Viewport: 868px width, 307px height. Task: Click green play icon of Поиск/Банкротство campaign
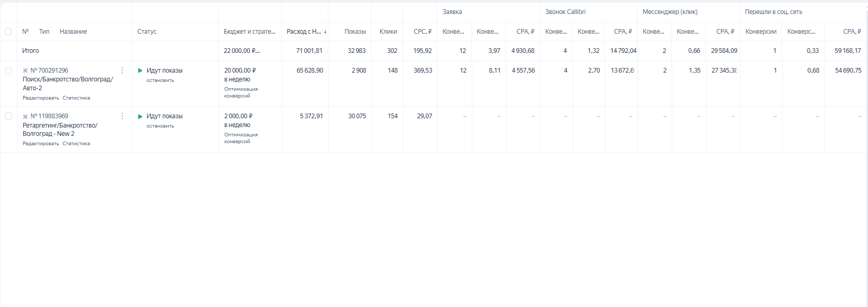click(140, 71)
